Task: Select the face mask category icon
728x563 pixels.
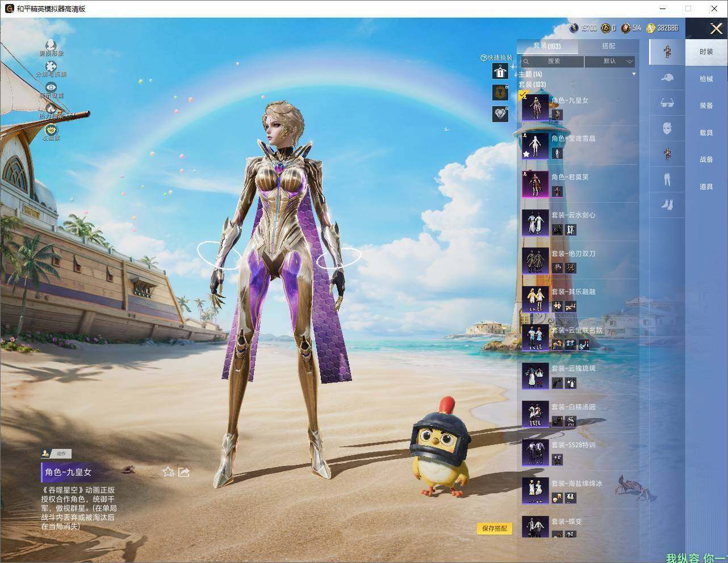Action: 667,128
